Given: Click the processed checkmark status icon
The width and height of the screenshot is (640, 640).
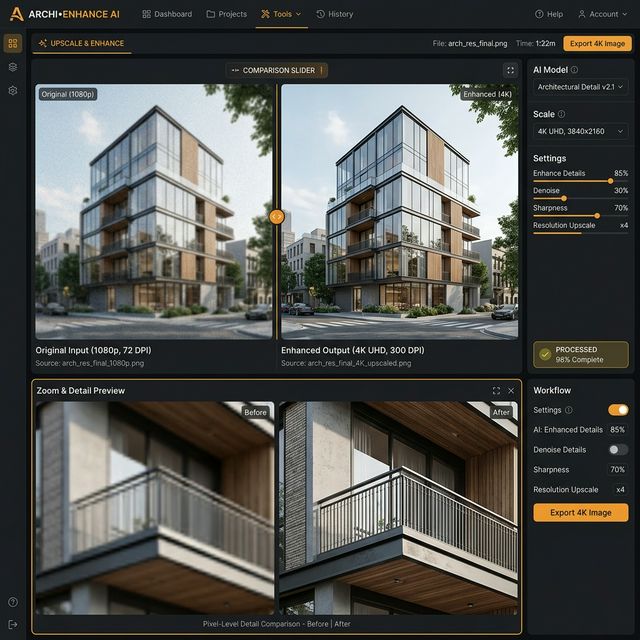Looking at the screenshot, I should coord(545,354).
